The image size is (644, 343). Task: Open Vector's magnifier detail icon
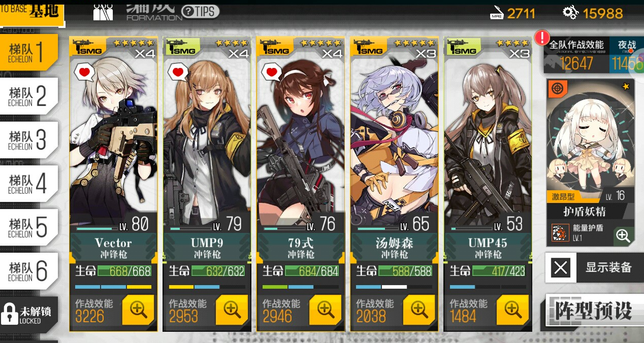(138, 310)
